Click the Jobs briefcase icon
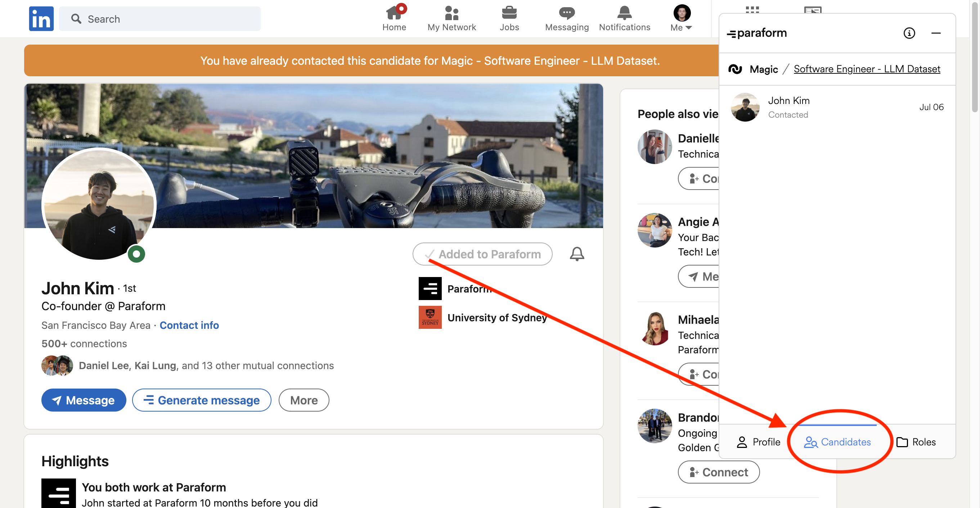Image resolution: width=980 pixels, height=508 pixels. 509,13
